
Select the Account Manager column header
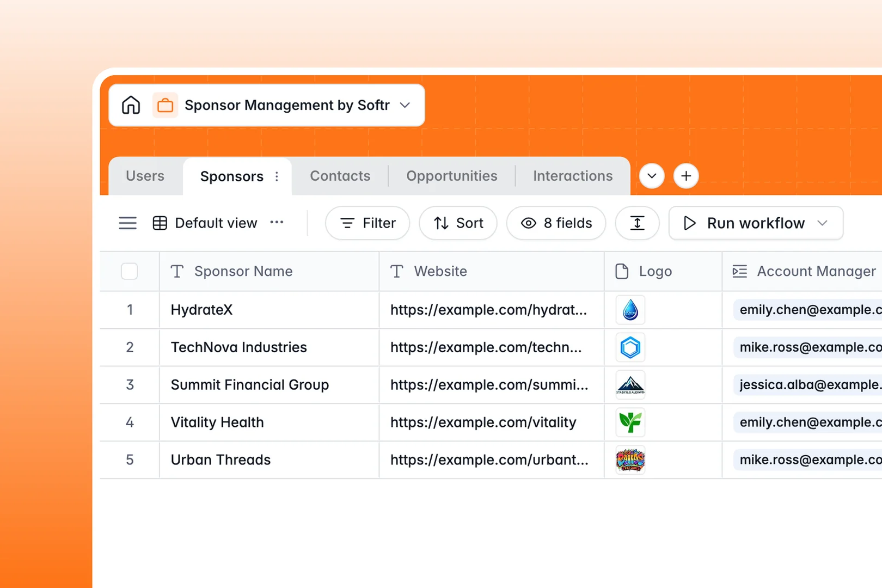click(x=803, y=271)
